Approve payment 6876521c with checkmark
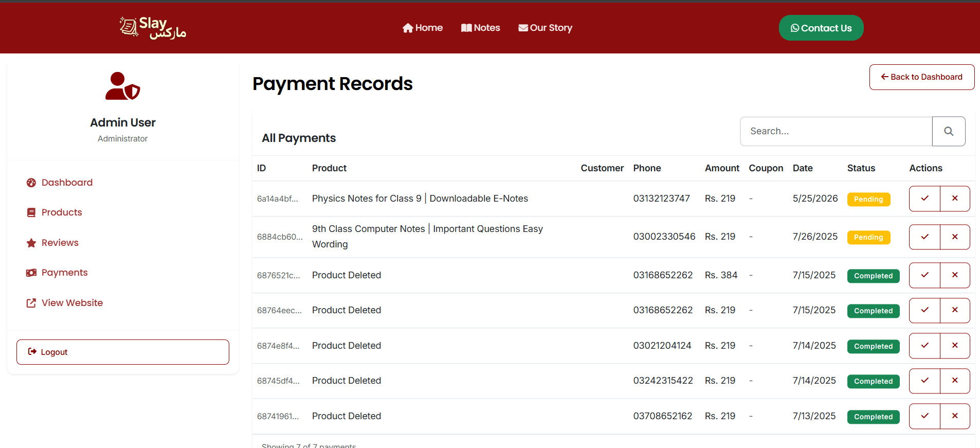This screenshot has height=448, width=980. pos(924,275)
